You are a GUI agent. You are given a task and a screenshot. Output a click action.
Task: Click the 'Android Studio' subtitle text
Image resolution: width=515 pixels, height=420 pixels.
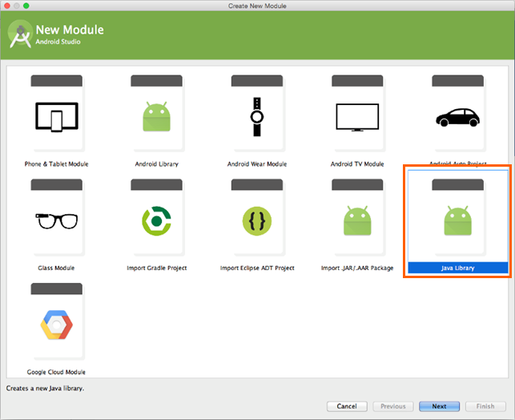tap(58, 42)
